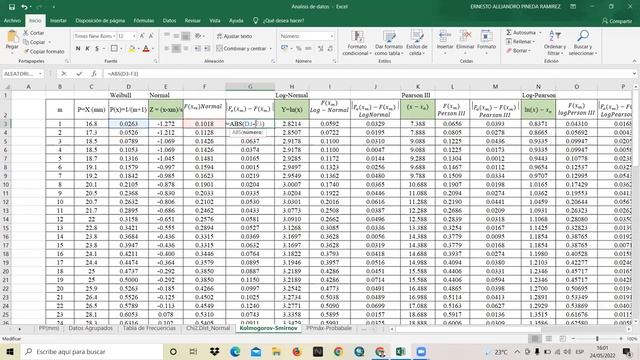
Task: Open the name box dropdown
Action: tap(40, 73)
